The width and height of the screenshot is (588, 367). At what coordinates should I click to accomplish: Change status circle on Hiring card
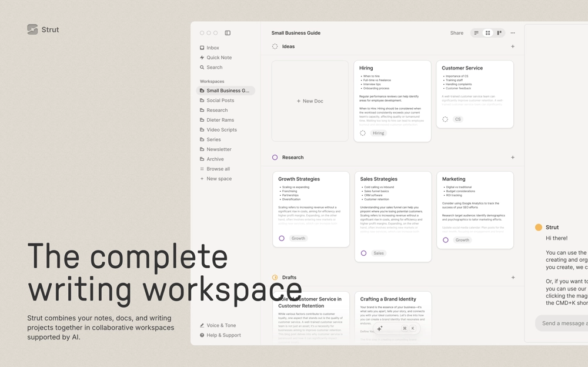363,134
